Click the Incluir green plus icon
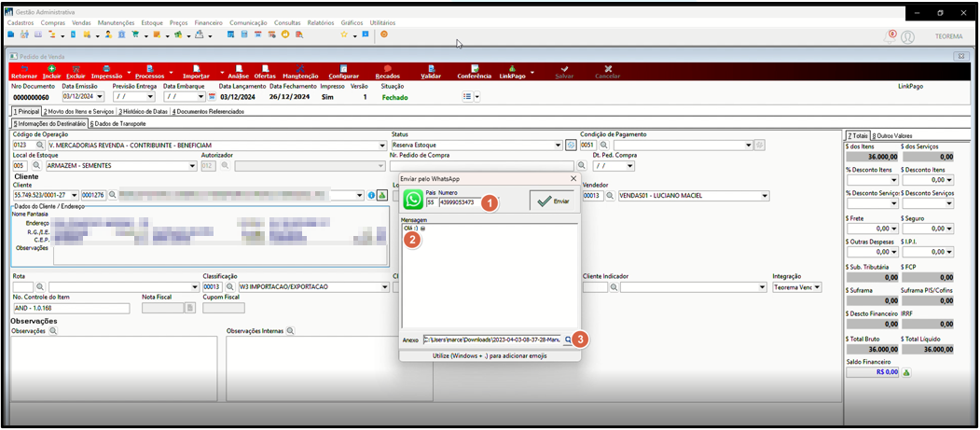The image size is (980, 430). pos(52,68)
